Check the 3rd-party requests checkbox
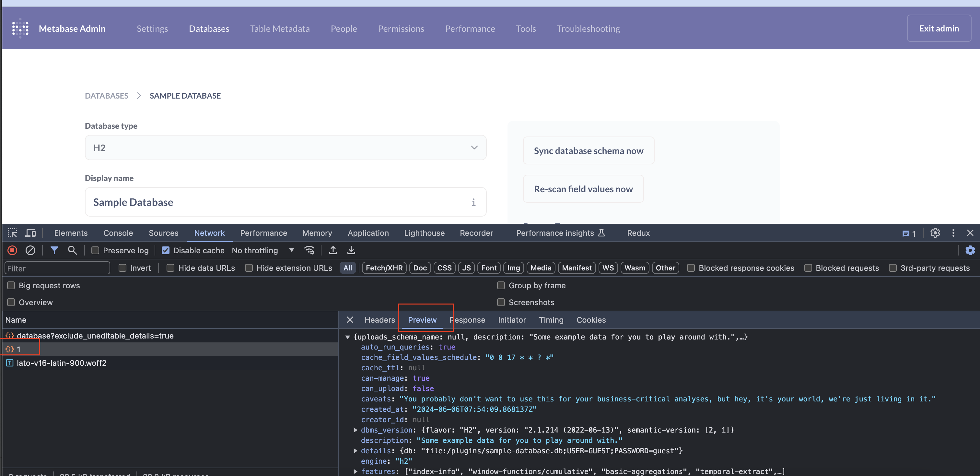The width and height of the screenshot is (980, 476). pyautogui.click(x=892, y=268)
